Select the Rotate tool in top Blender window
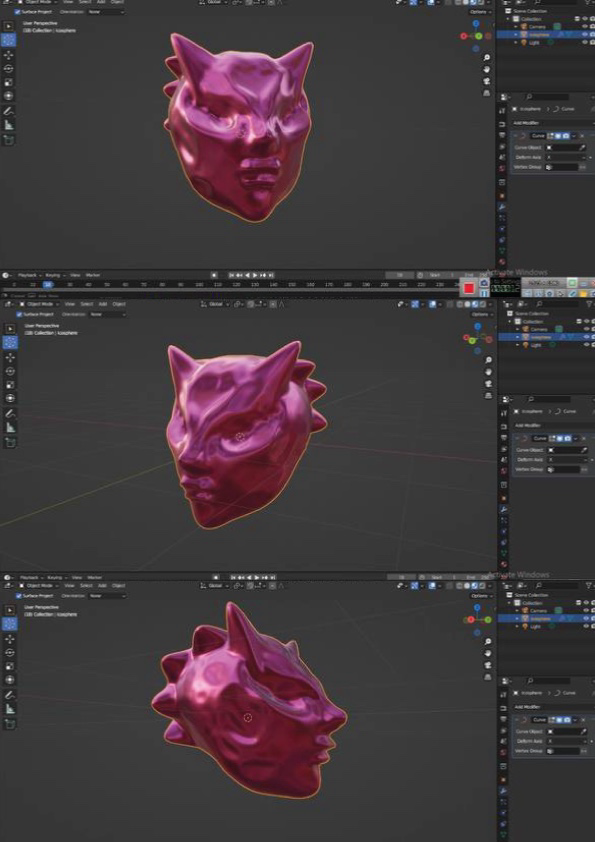 coord(9,68)
